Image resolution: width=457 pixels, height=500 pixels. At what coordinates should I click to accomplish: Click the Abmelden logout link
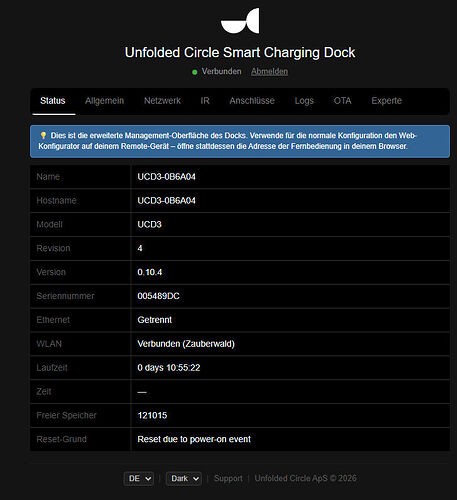(x=270, y=71)
